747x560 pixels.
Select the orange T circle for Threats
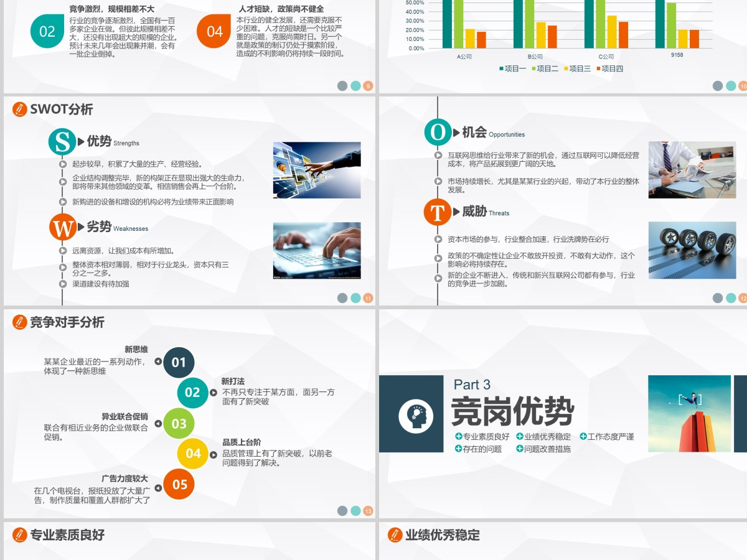pos(438,212)
